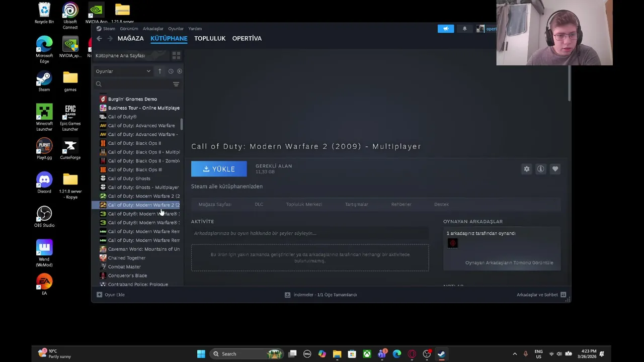Click the library list scrollbar
This screenshot has height=362, width=644.
(182, 124)
